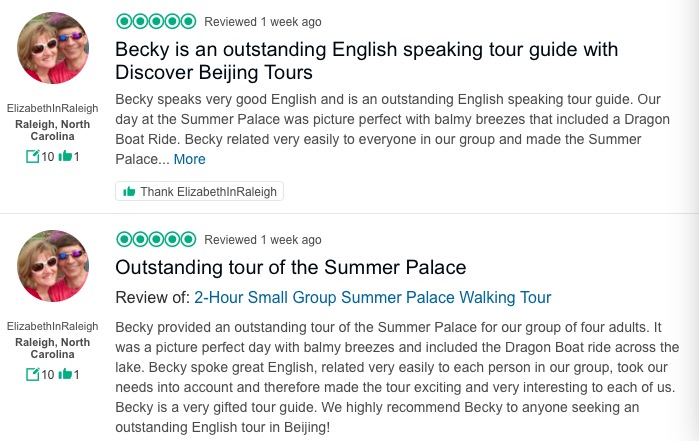Image resolution: width=699 pixels, height=441 pixels.
Task: Click the helpful votes thumbs-up in first review
Action: 65,157
